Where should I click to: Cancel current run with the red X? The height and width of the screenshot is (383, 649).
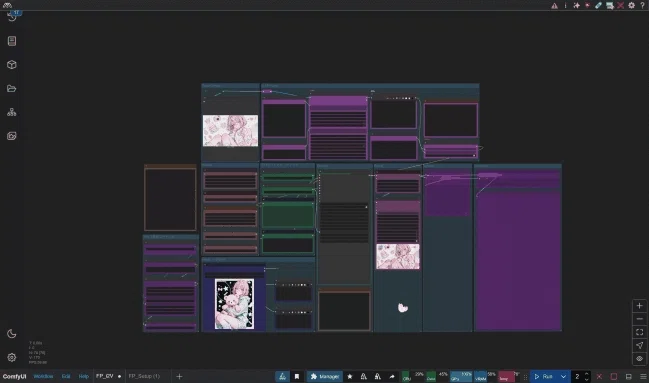pyautogui.click(x=599, y=376)
